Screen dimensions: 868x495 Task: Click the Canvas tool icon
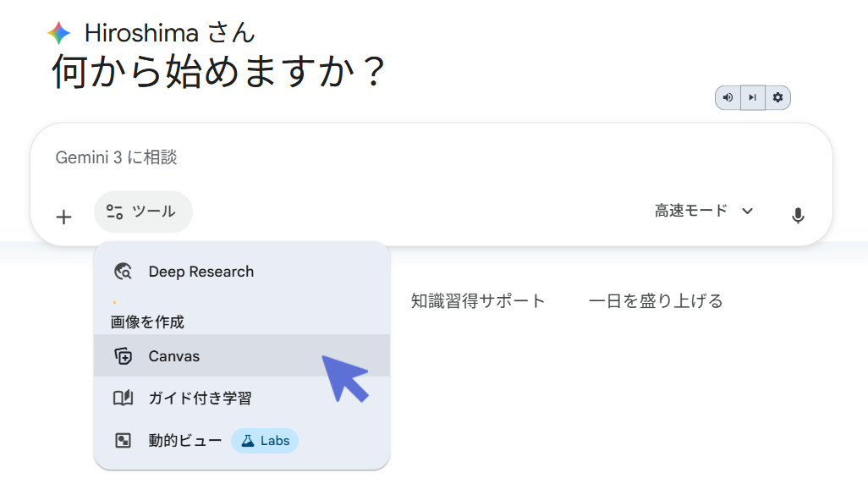tap(123, 356)
